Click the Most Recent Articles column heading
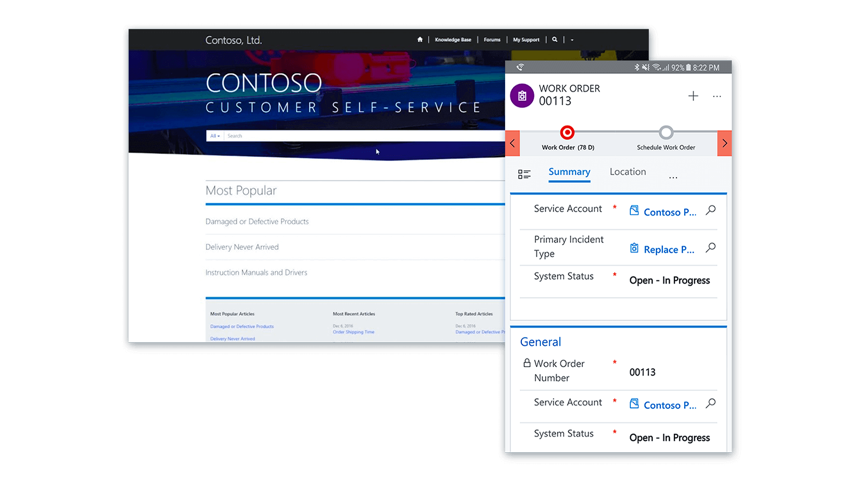868x488 pixels. [x=354, y=314]
